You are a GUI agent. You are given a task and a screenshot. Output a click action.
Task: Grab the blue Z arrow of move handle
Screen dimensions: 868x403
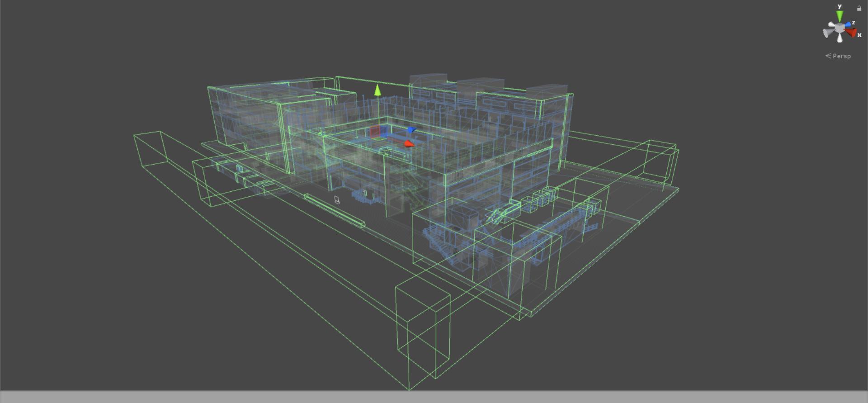[x=411, y=130]
